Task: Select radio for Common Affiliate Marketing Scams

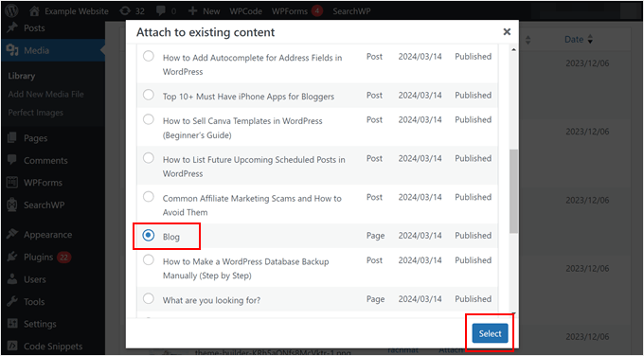Action: (x=149, y=197)
